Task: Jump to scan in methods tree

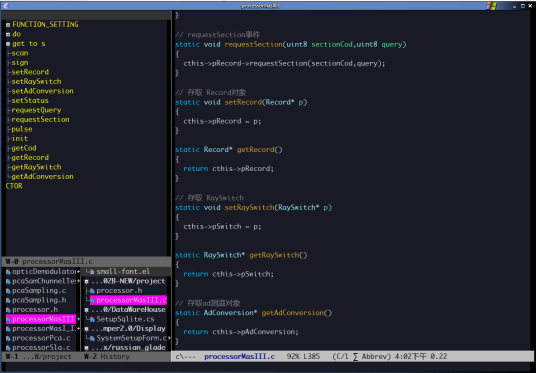Action: (x=20, y=53)
